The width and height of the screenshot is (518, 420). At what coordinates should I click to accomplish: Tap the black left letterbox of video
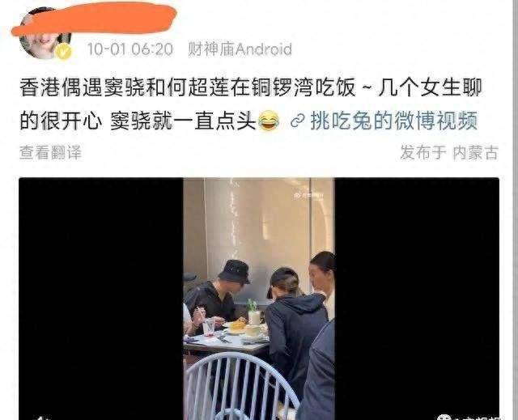(101, 297)
